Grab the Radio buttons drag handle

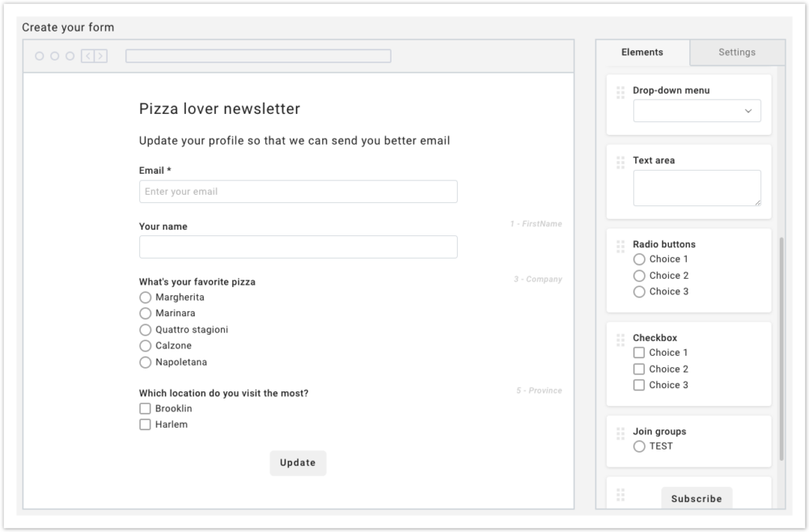[621, 247]
